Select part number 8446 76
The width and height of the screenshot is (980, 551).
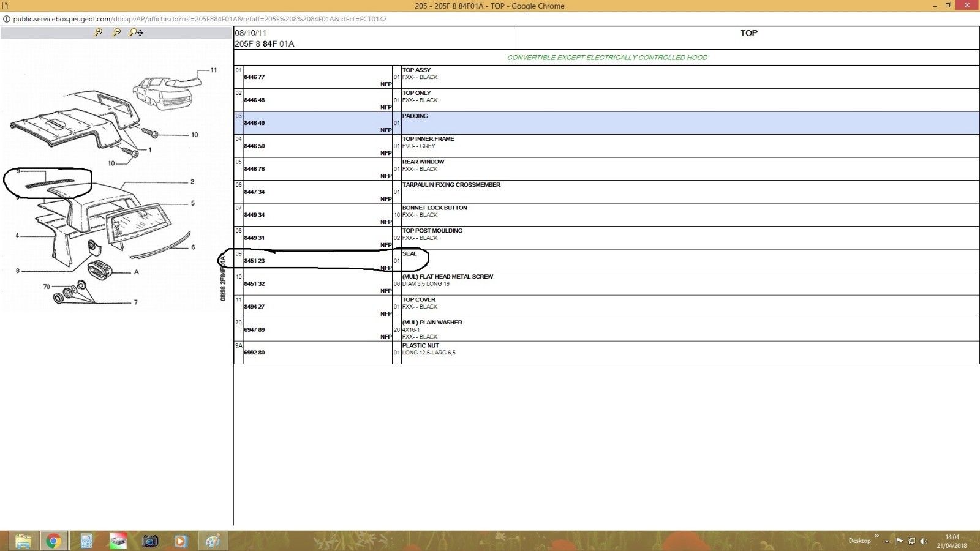254,169
